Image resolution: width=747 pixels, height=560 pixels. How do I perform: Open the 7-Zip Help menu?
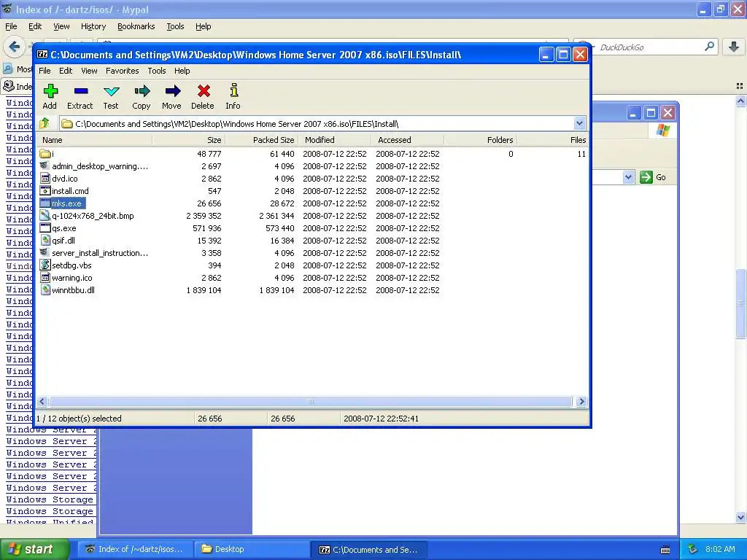(x=182, y=71)
